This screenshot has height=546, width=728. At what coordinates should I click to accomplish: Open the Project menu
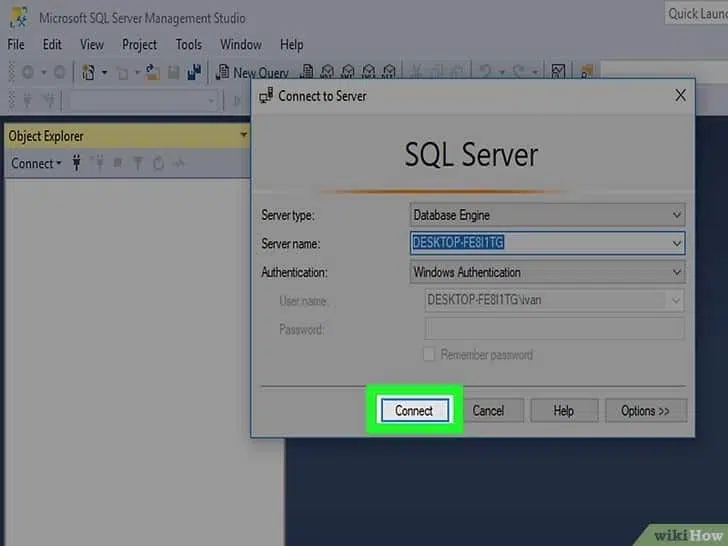[x=139, y=44]
